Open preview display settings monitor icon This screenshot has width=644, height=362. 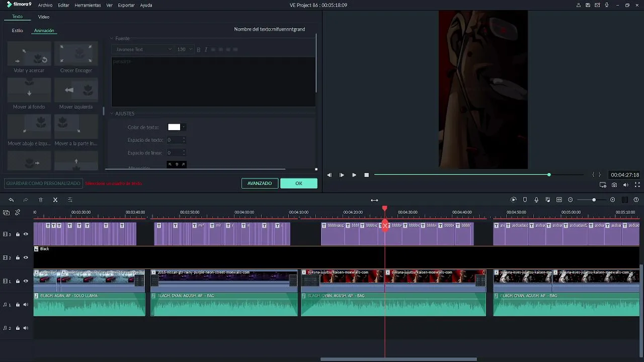(x=603, y=185)
